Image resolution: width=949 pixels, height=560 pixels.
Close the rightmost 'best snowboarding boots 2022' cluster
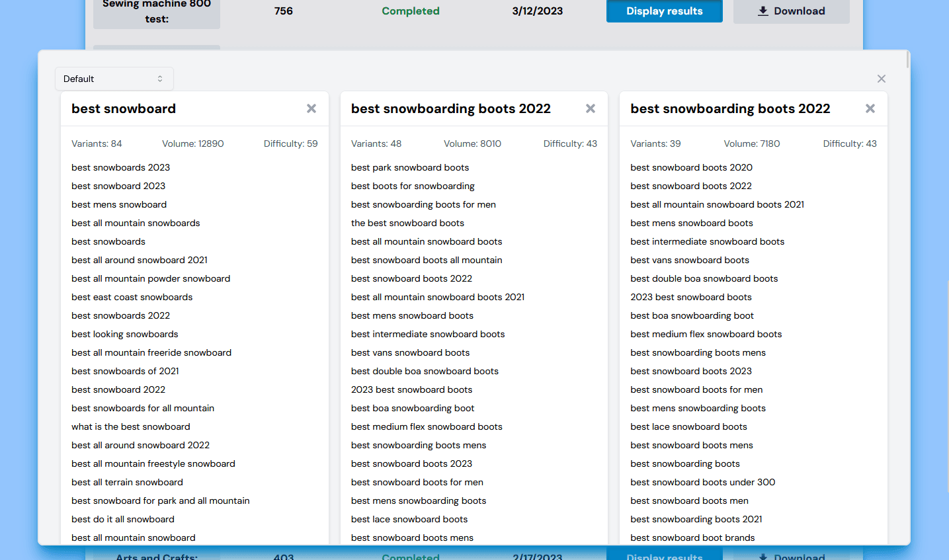pos(870,108)
